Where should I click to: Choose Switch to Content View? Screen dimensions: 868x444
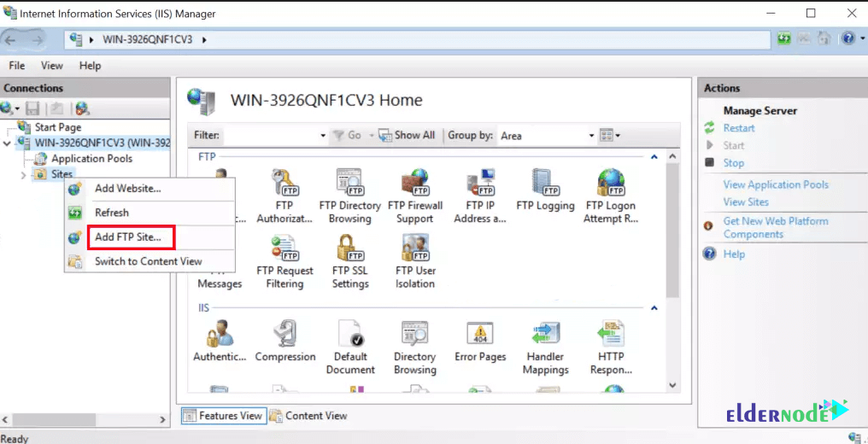point(150,261)
